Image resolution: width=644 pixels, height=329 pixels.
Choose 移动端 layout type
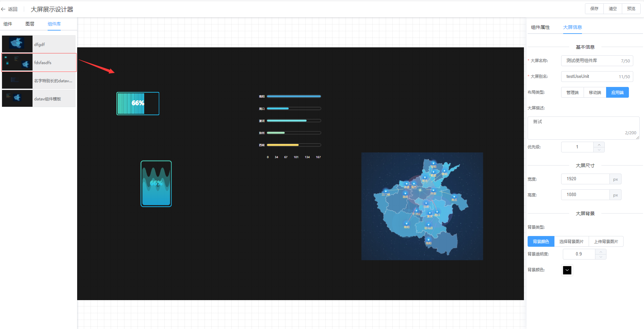click(x=595, y=92)
